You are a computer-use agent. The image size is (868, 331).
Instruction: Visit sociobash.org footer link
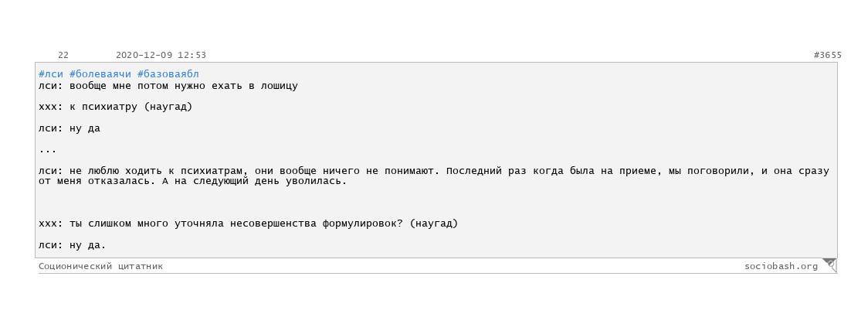(x=781, y=266)
